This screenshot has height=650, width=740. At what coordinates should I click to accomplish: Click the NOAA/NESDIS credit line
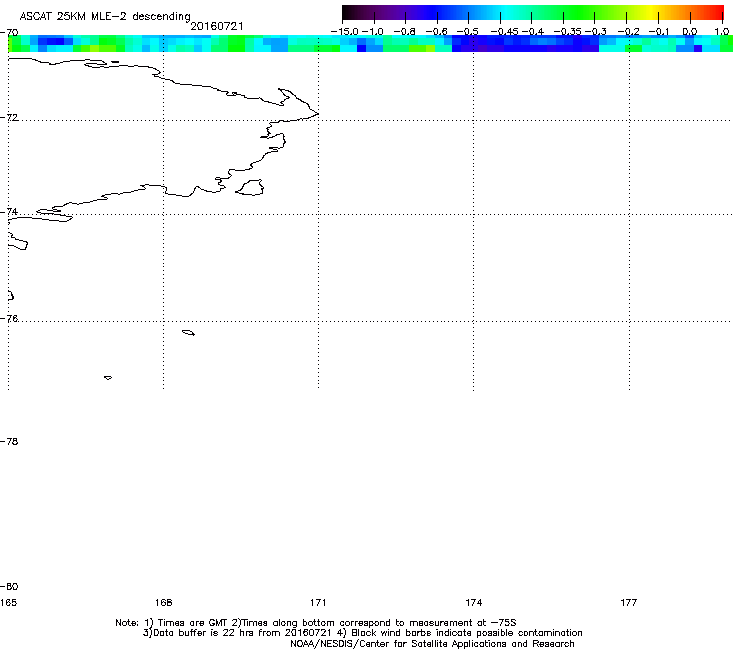point(432,644)
